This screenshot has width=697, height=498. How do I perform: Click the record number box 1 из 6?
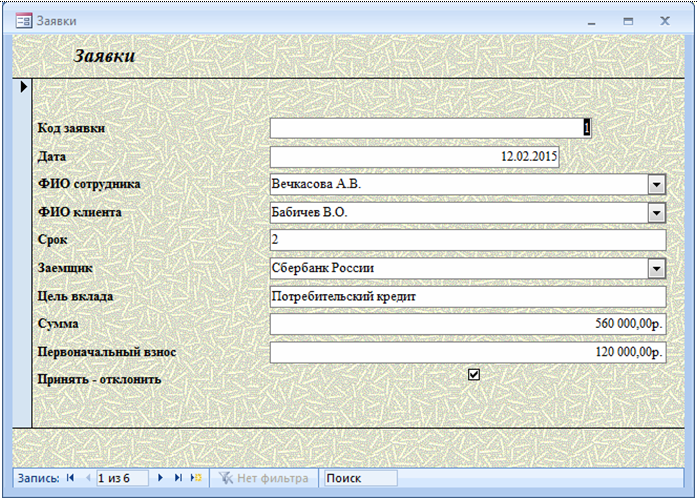(122, 478)
